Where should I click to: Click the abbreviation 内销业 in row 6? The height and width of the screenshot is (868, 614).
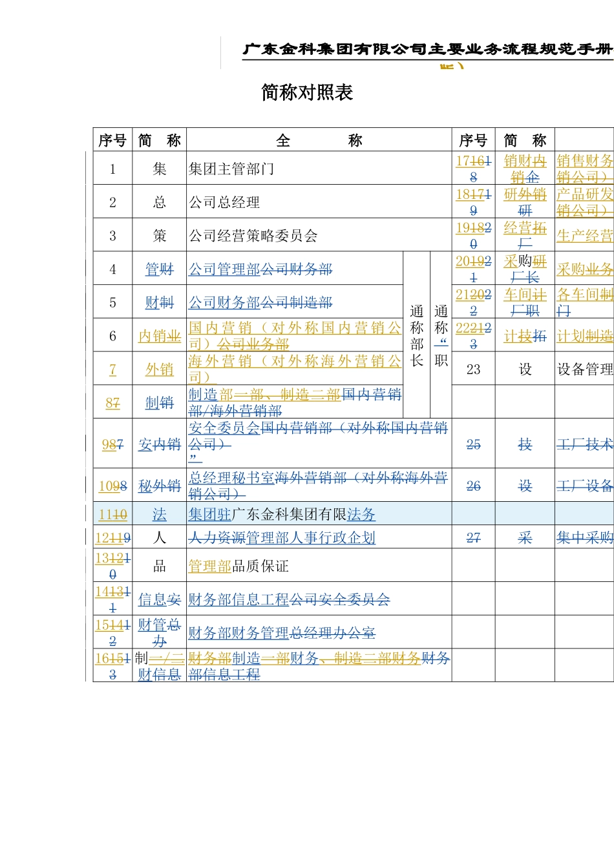coord(160,336)
